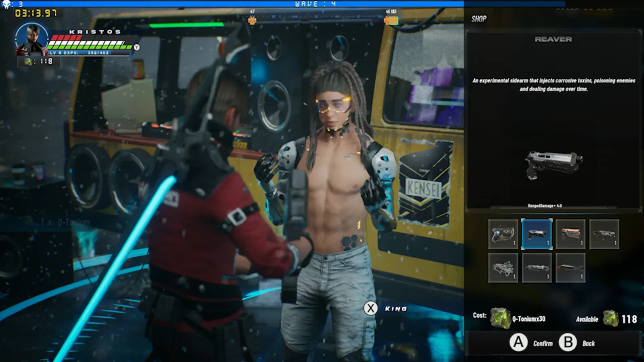Choose the orange-striped weapon in the top row
The width and height of the screenshot is (644, 362).
[571, 234]
